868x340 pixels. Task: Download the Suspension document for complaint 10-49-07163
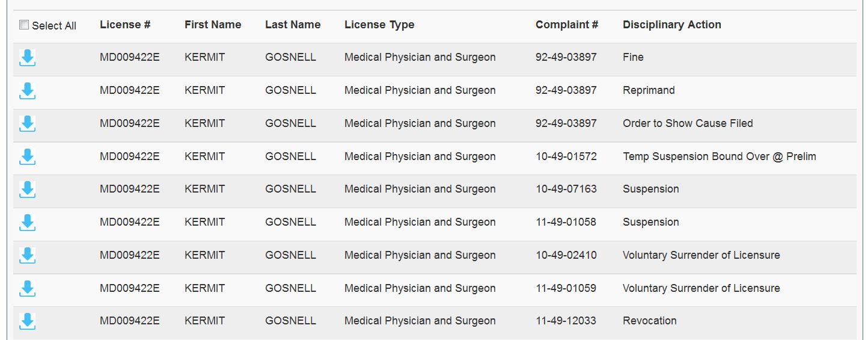click(27, 190)
